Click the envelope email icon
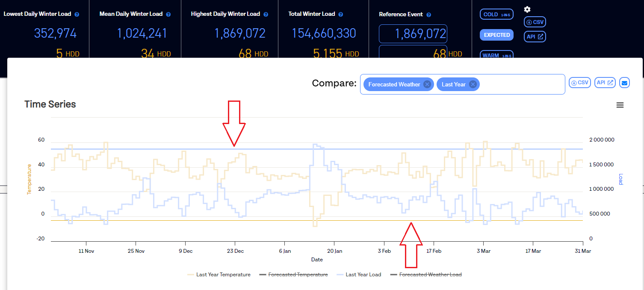The image size is (644, 290). click(x=624, y=83)
